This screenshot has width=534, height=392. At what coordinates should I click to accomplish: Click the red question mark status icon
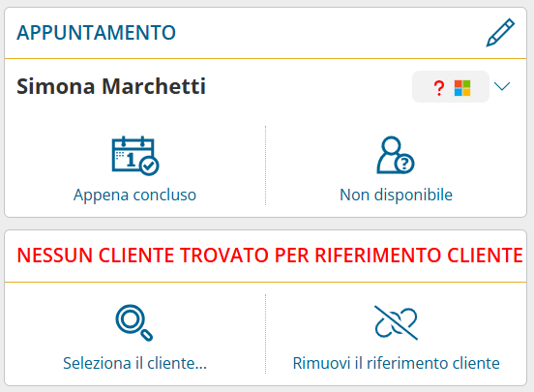[439, 88]
